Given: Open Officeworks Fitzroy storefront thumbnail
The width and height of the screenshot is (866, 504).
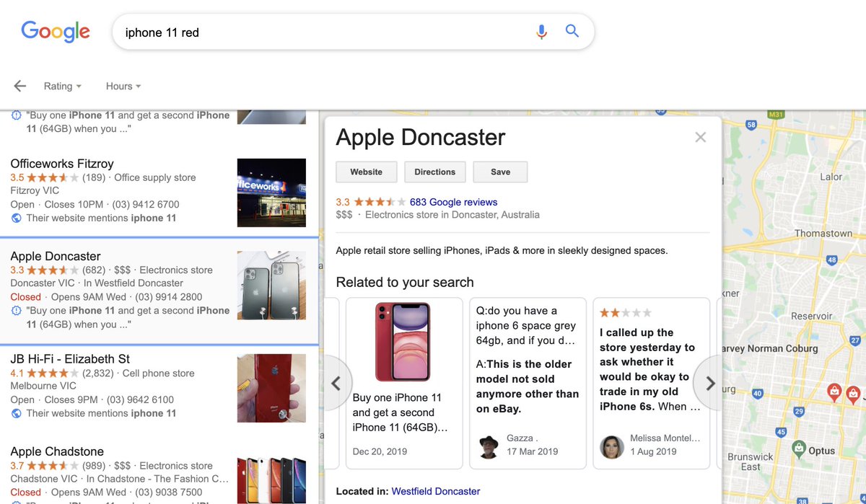Looking at the screenshot, I should coord(271,193).
